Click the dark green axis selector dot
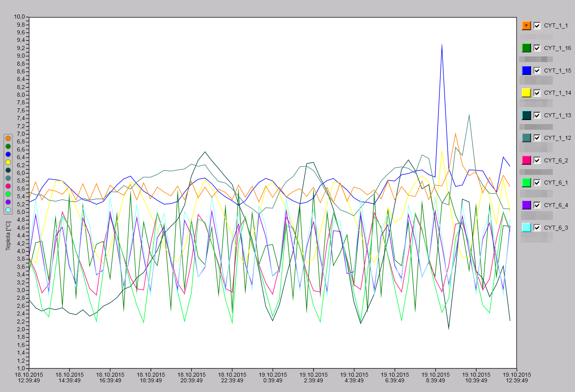 pyautogui.click(x=8, y=146)
